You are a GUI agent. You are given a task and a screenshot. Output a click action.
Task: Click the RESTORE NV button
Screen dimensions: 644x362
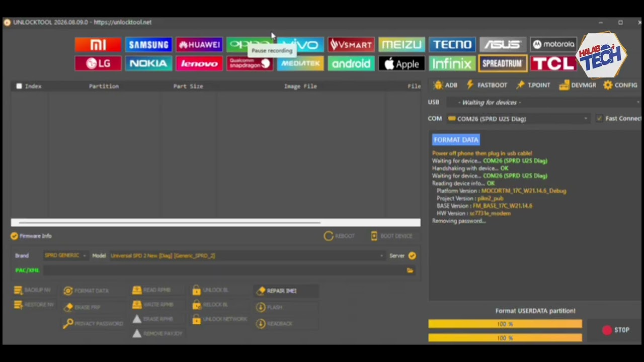[33, 305]
